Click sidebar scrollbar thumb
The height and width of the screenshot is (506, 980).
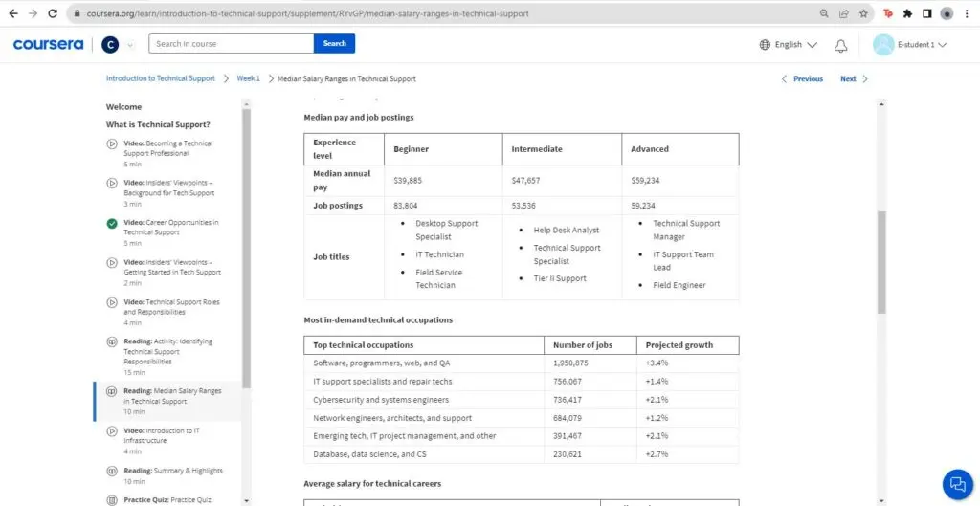246,249
